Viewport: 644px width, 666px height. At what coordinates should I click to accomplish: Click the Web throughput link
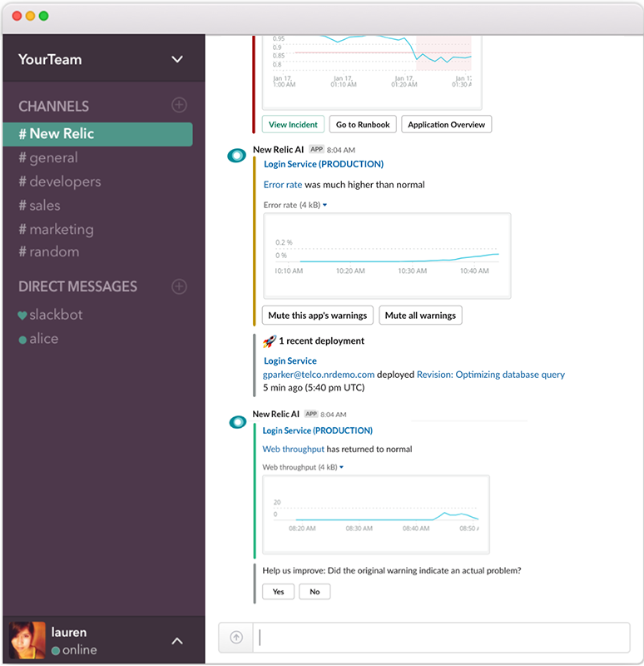click(294, 449)
